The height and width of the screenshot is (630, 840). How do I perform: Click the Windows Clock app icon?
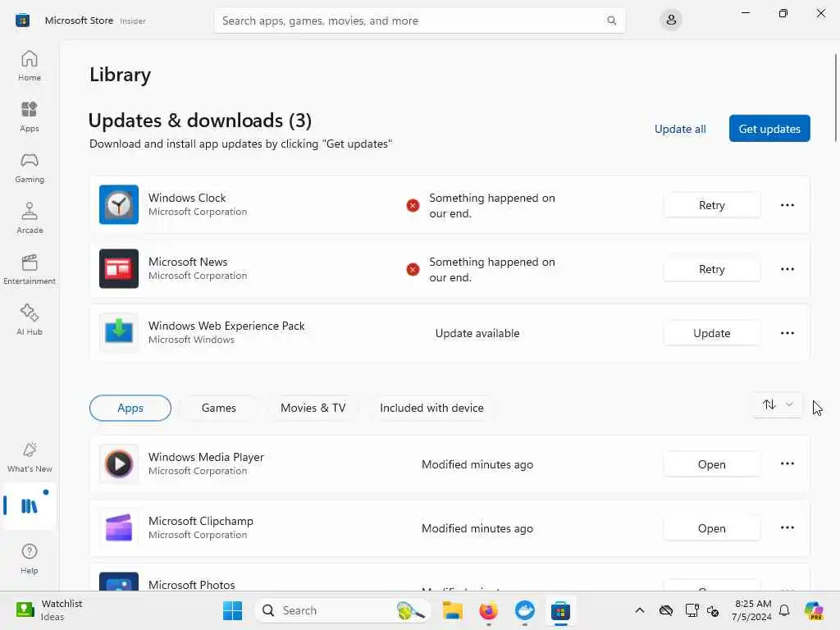[x=119, y=204]
